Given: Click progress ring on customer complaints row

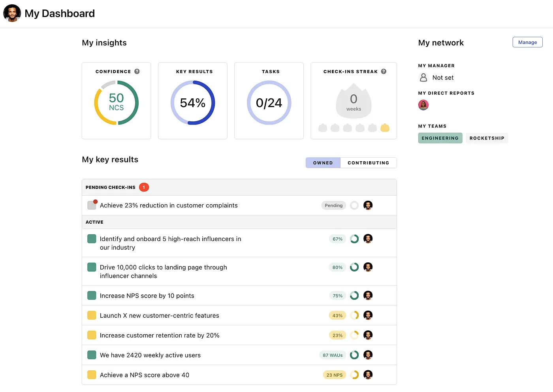Looking at the screenshot, I should pos(354,205).
